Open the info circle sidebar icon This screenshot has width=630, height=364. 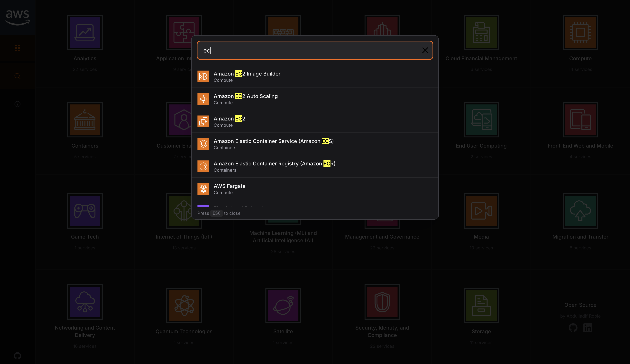click(x=17, y=104)
